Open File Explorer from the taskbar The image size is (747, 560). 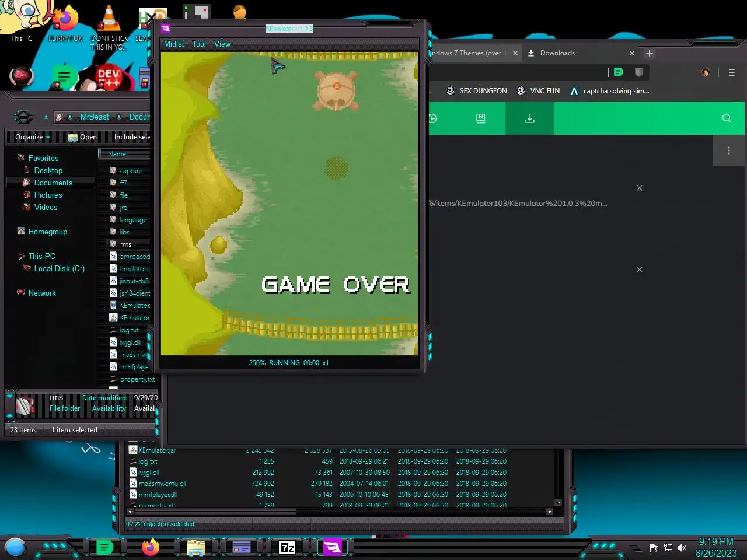[196, 547]
